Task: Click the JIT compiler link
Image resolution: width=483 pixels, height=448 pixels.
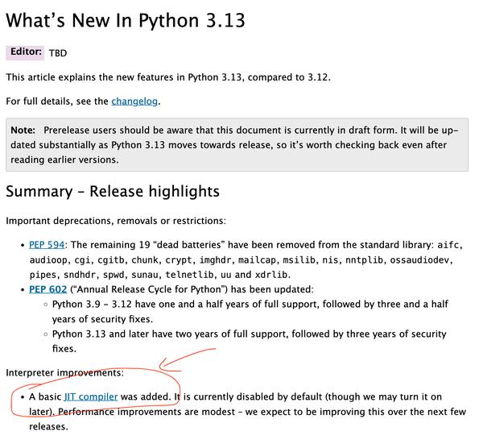Action: click(91, 396)
